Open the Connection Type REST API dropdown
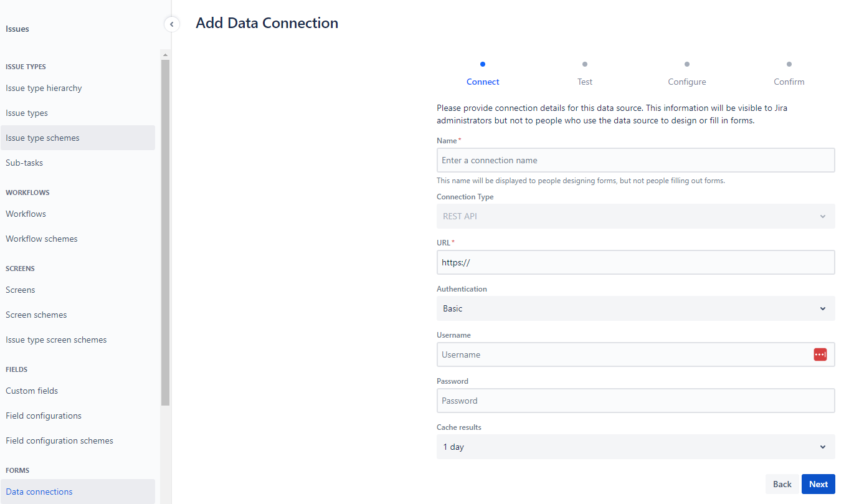Viewport: 854px width, 504px height. tap(635, 216)
